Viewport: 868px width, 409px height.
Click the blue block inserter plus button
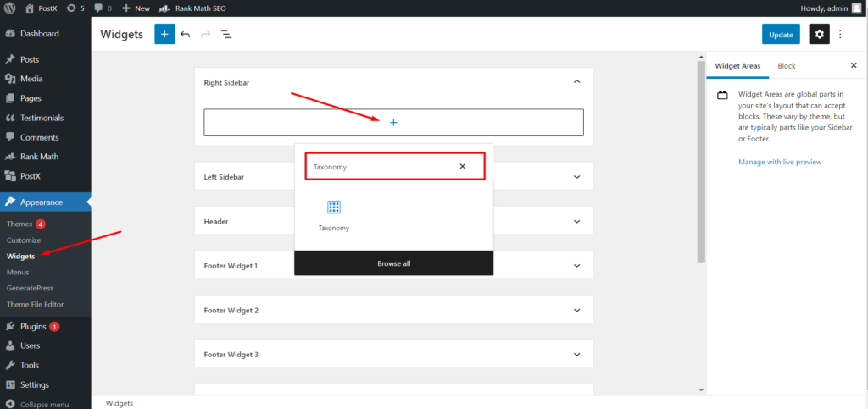click(164, 34)
